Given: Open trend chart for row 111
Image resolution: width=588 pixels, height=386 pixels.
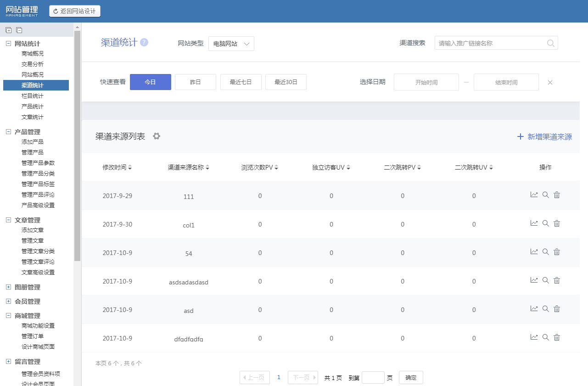Looking at the screenshot, I should pos(534,195).
